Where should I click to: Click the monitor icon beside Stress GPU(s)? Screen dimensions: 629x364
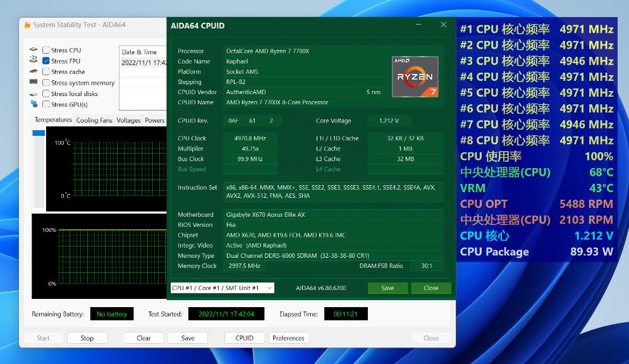[x=34, y=104]
